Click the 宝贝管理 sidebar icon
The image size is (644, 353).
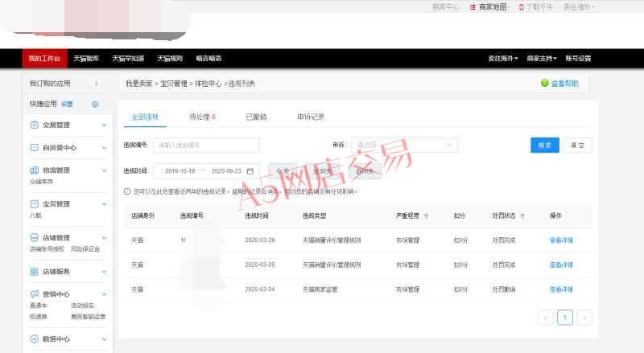35,204
